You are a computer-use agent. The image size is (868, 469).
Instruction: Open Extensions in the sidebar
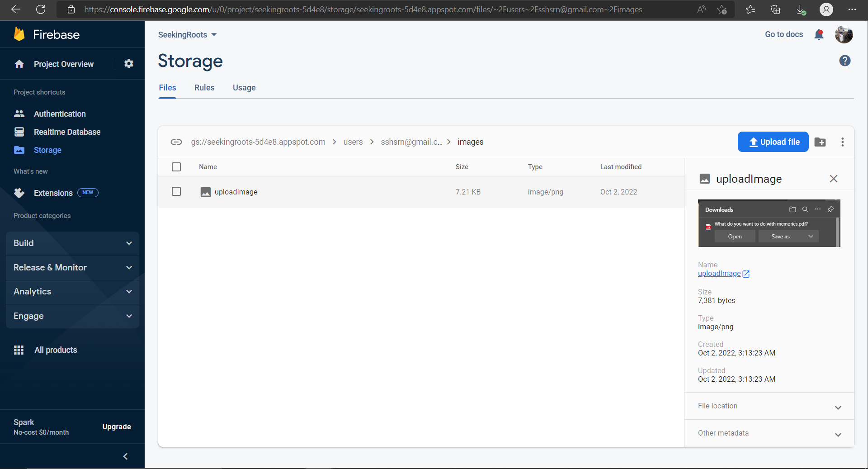pyautogui.click(x=53, y=193)
